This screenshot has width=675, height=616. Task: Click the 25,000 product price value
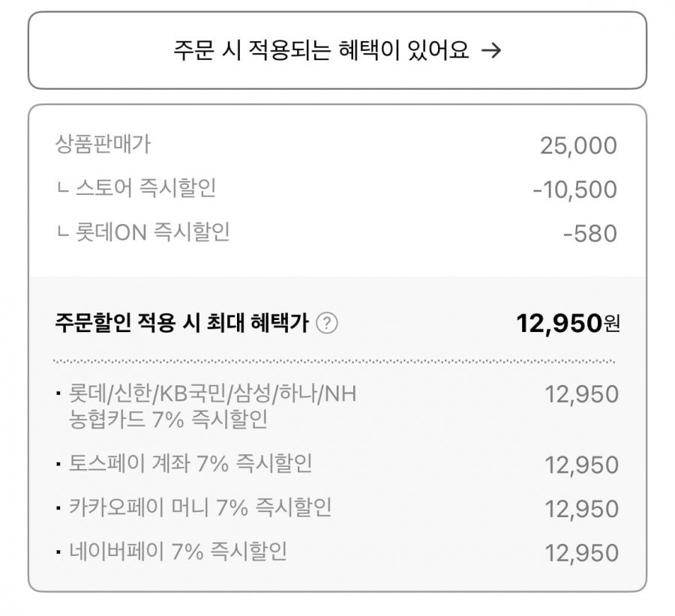tap(578, 145)
